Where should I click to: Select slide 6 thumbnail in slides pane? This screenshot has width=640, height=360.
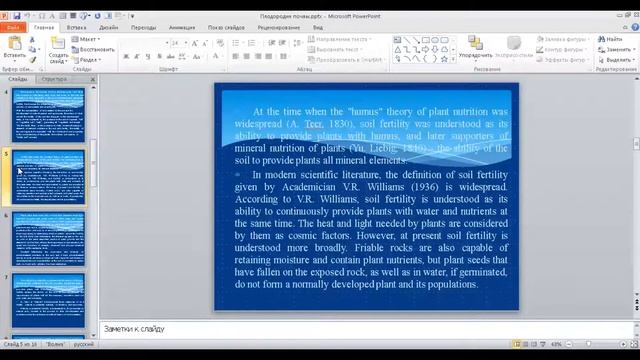click(49, 239)
